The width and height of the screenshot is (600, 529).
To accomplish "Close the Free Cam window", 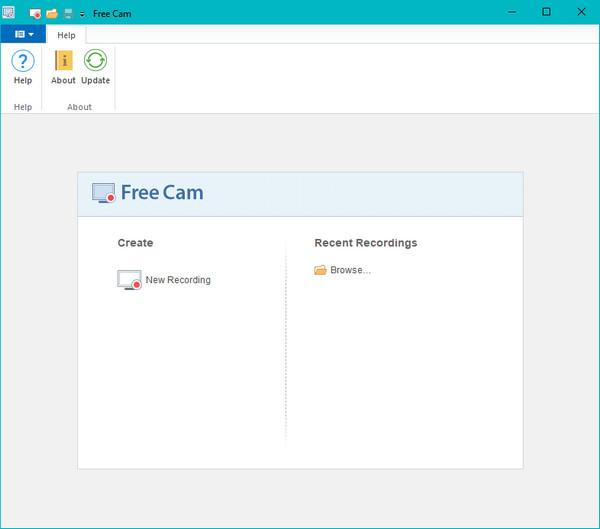I will click(x=581, y=12).
